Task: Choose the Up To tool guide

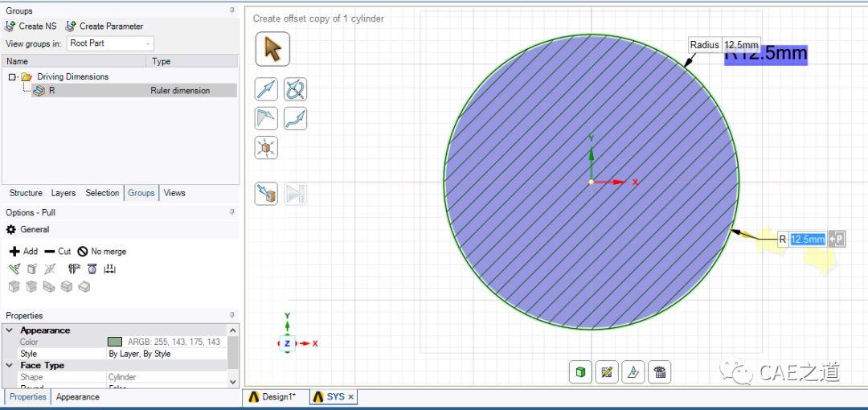Action: point(266,194)
